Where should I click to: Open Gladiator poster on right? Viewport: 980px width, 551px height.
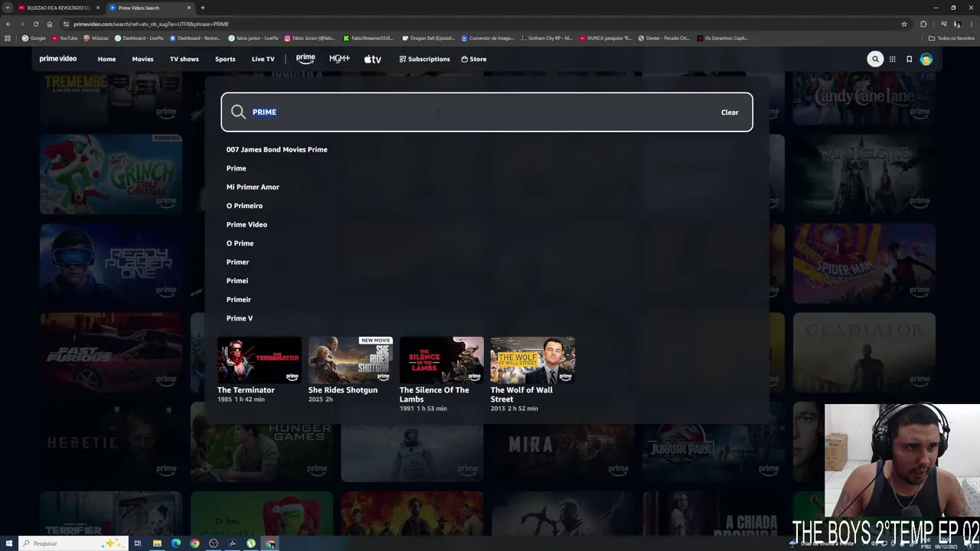click(x=864, y=353)
